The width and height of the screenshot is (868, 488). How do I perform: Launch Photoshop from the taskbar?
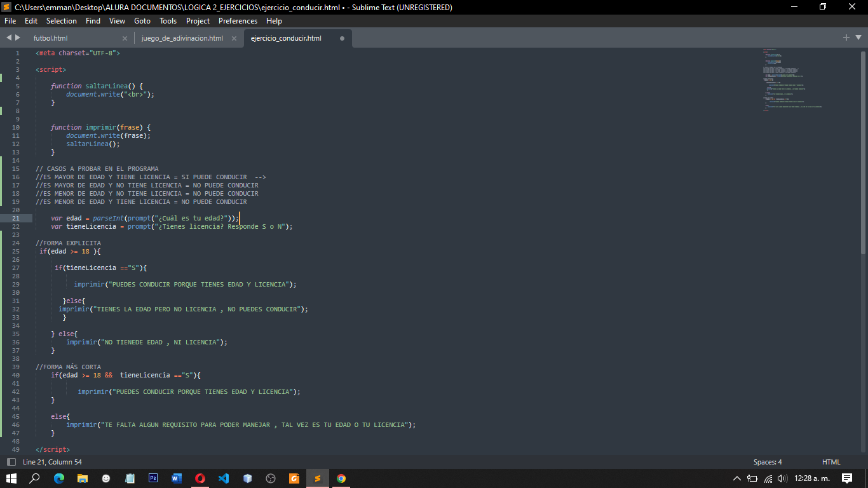coord(153,478)
